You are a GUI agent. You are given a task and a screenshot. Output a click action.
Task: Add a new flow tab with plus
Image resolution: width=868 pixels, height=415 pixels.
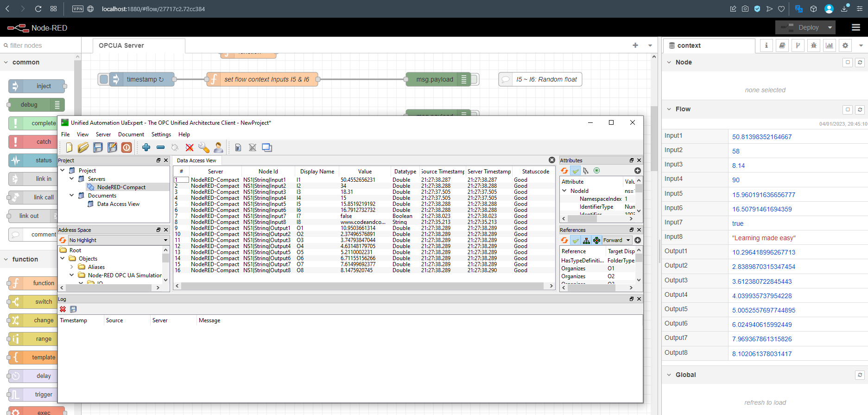(x=635, y=45)
